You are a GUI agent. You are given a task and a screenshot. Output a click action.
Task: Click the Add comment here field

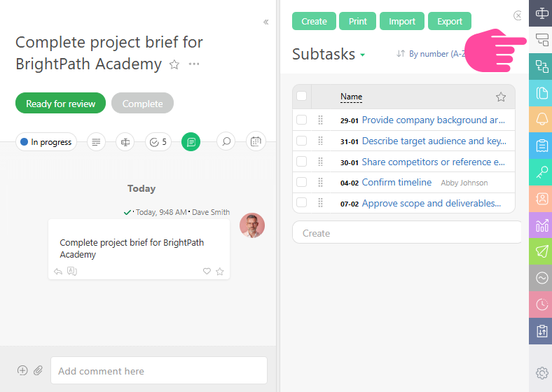pos(158,371)
